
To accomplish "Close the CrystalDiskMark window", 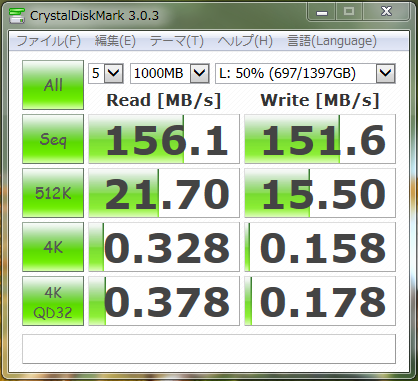I will pyautogui.click(x=386, y=12).
